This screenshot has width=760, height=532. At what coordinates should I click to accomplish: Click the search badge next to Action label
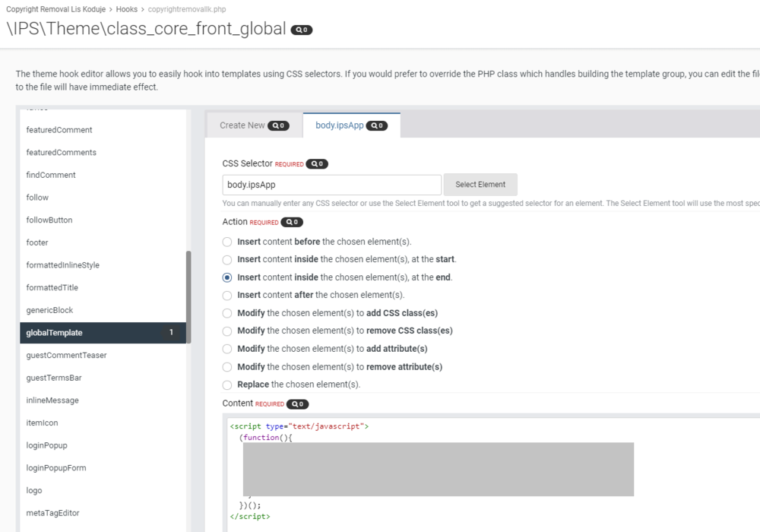click(x=292, y=222)
